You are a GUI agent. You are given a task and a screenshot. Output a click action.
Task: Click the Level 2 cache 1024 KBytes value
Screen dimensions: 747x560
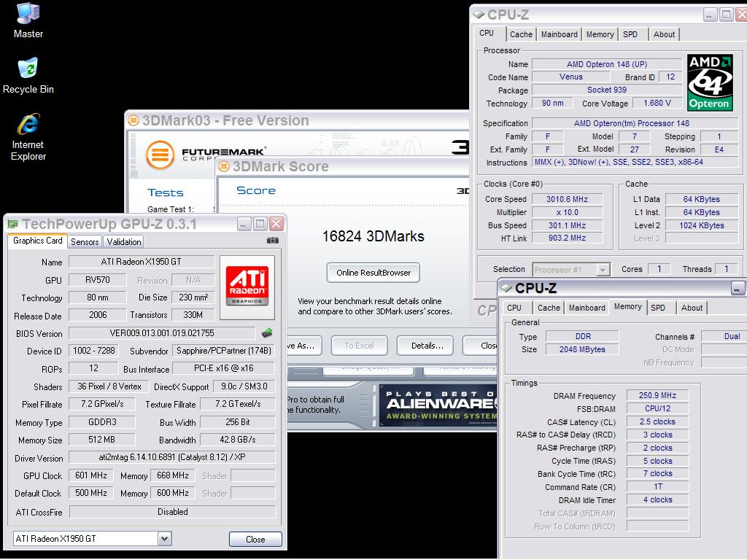701,226
